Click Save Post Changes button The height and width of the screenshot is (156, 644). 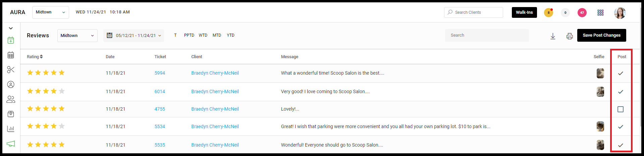point(601,35)
